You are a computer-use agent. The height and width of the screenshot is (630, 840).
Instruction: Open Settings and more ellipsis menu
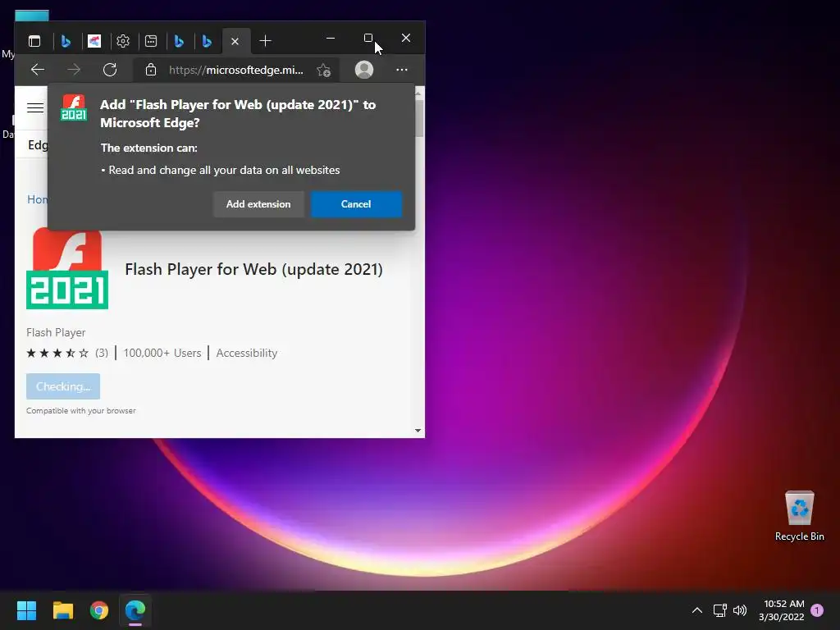[x=402, y=70]
